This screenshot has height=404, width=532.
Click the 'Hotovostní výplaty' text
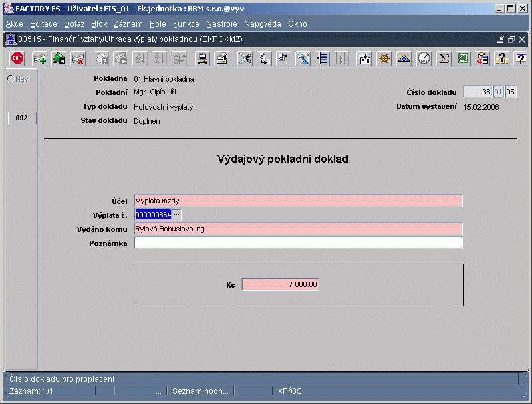point(163,107)
